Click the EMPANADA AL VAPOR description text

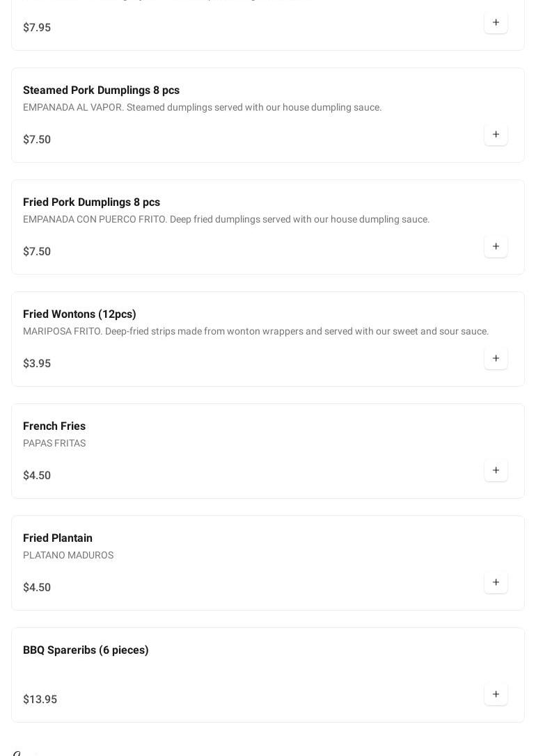pyautogui.click(x=202, y=108)
